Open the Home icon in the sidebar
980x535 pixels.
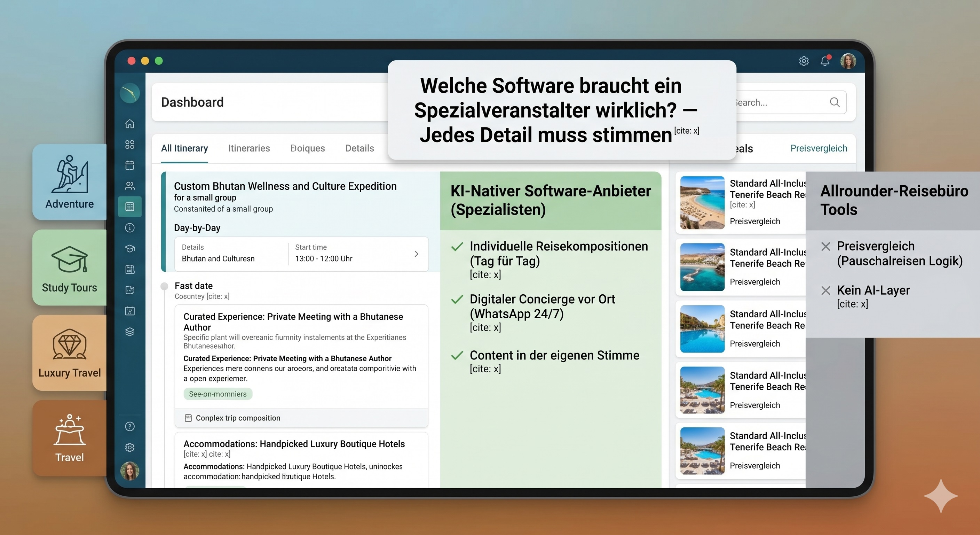click(130, 124)
